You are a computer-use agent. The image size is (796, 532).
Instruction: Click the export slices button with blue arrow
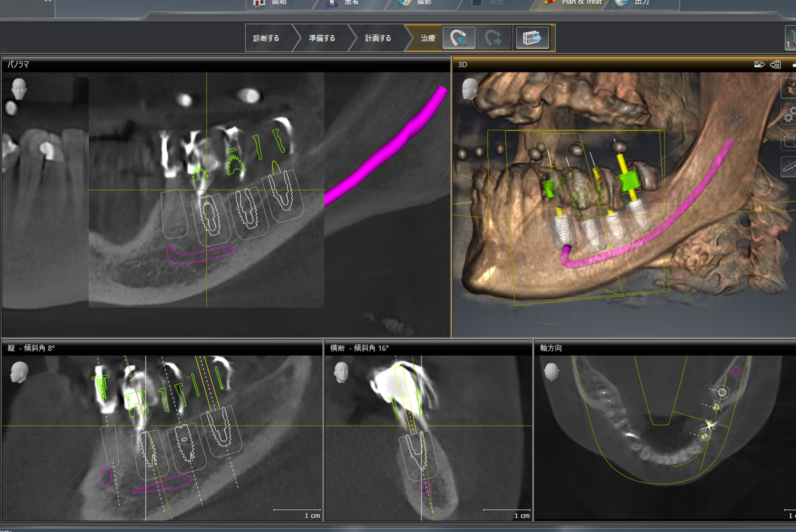coord(532,38)
